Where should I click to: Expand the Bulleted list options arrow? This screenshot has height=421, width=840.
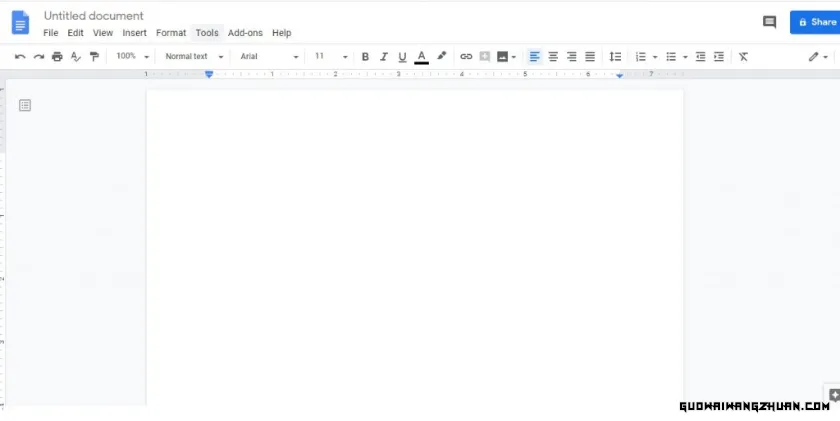(x=685, y=57)
